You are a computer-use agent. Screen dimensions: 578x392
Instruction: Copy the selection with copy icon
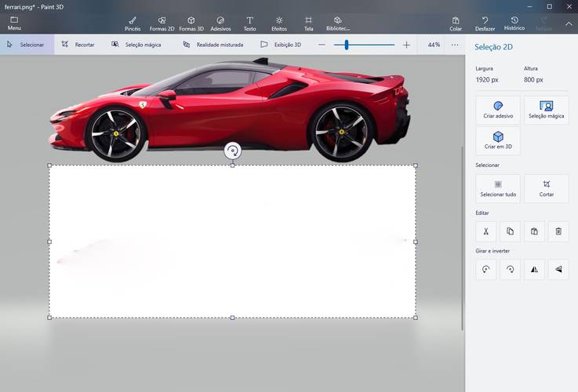pyautogui.click(x=511, y=231)
